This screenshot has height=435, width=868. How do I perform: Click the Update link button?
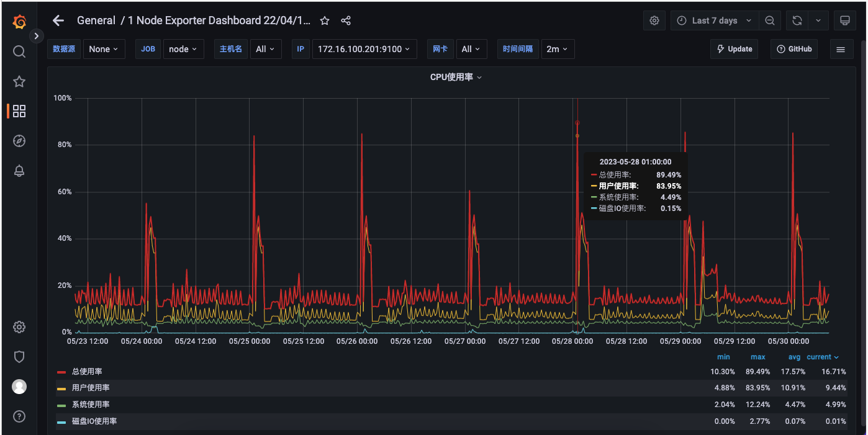[734, 49]
